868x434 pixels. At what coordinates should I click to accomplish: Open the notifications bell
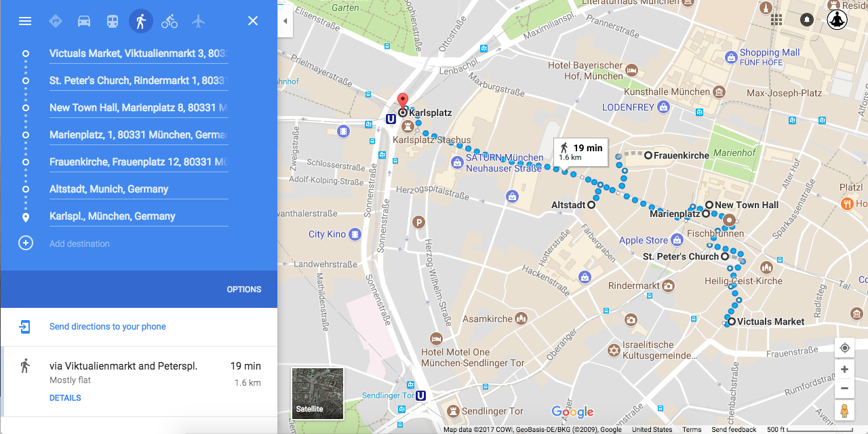pos(807,20)
